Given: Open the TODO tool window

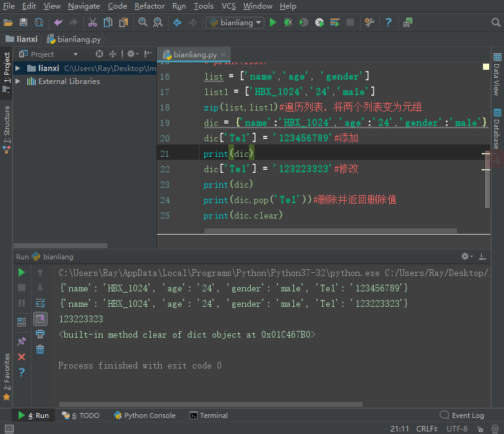Looking at the screenshot, I should tap(81, 415).
